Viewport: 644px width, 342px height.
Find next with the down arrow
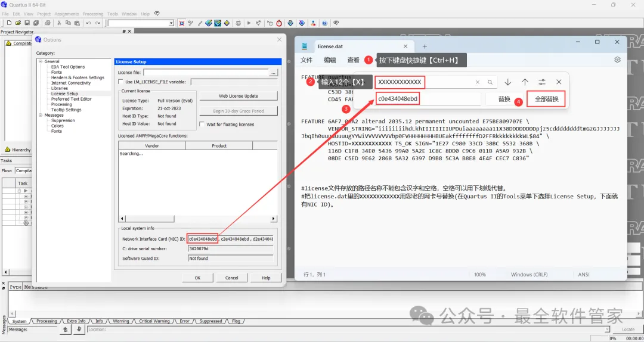507,82
